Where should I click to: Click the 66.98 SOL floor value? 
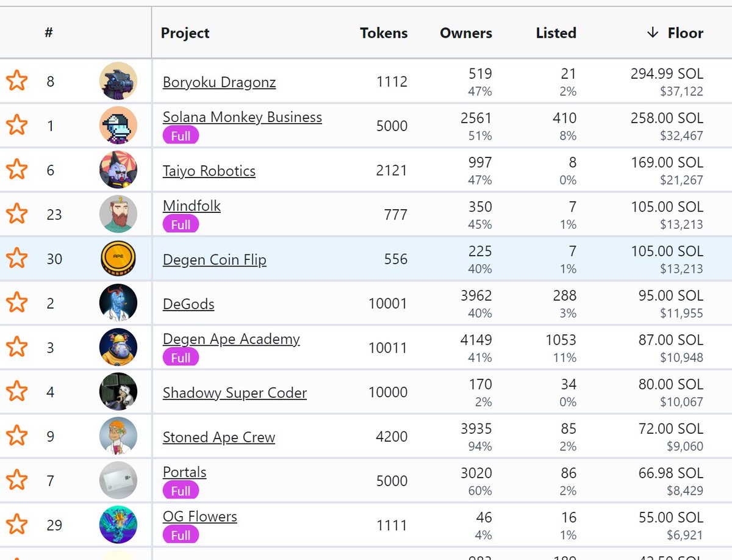[x=671, y=473]
